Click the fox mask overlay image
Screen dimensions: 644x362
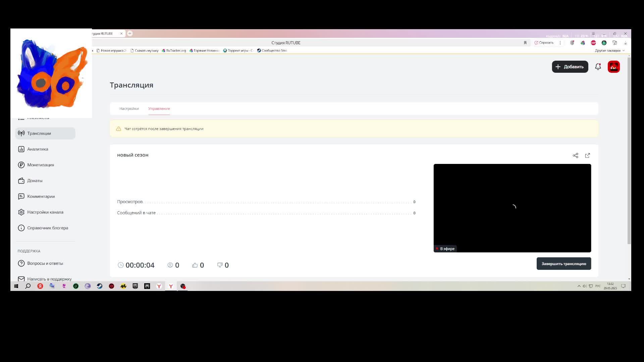51,73
